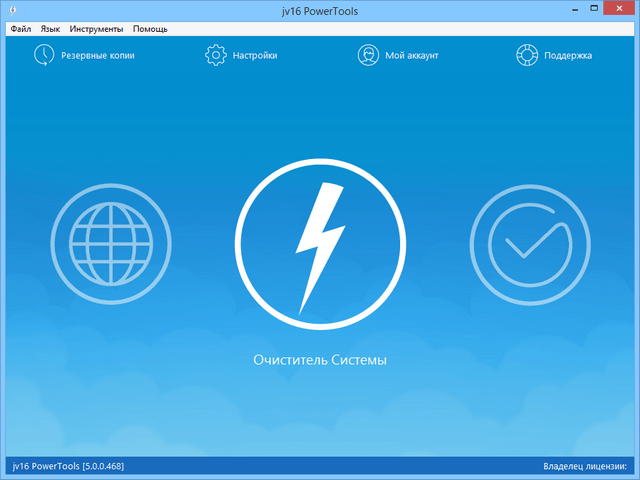
Task: Minimize the jv16 PowerTools window
Action: coord(576,9)
